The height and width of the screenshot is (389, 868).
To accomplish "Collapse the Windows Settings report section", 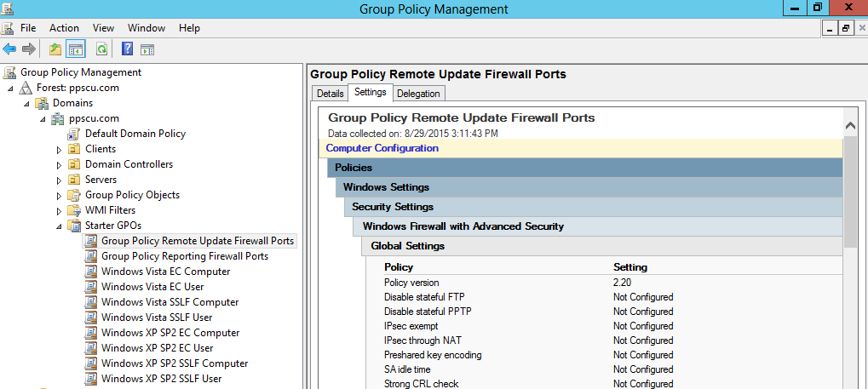I will pos(589,187).
